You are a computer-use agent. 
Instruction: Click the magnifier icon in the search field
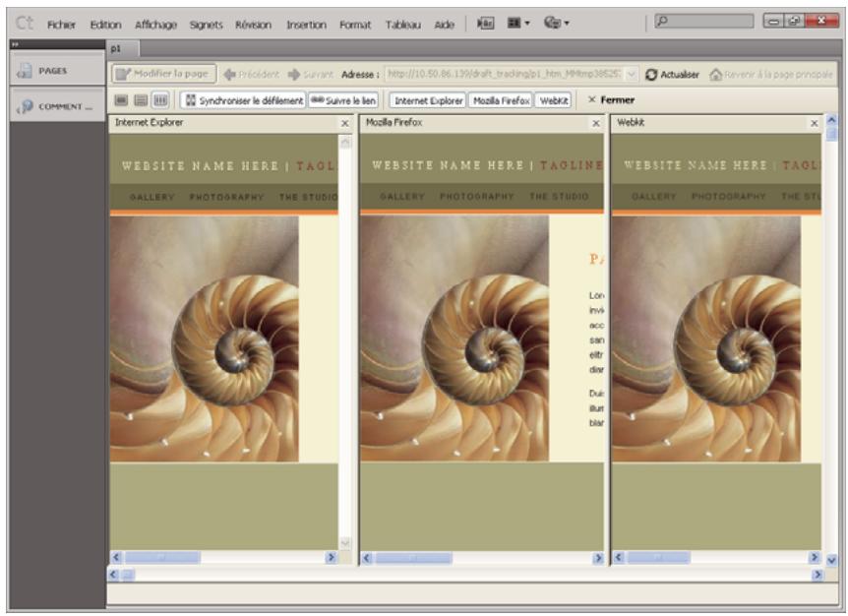[660, 21]
